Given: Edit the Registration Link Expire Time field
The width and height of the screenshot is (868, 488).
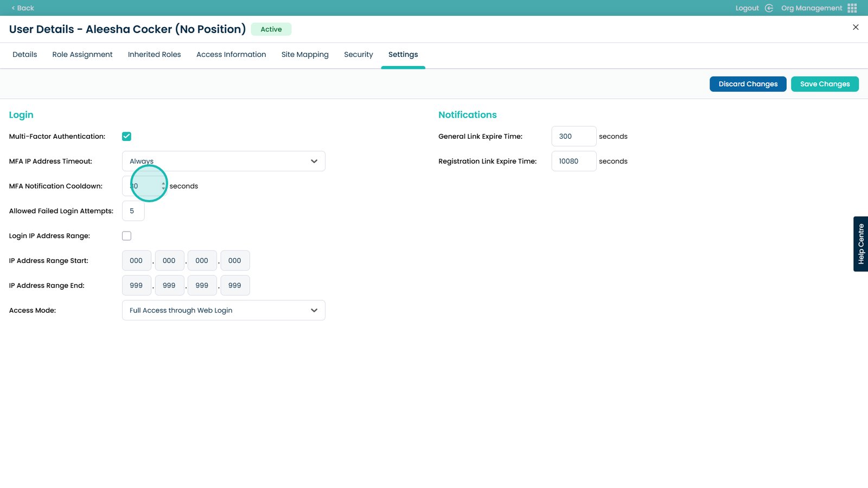Looking at the screenshot, I should (x=573, y=161).
